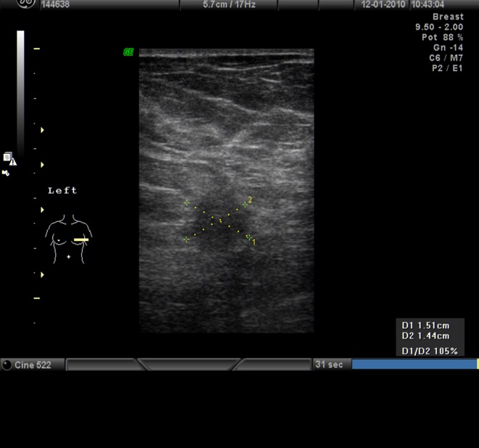
Task: Select the caliper crosshair labeled 2
Action: (245, 205)
